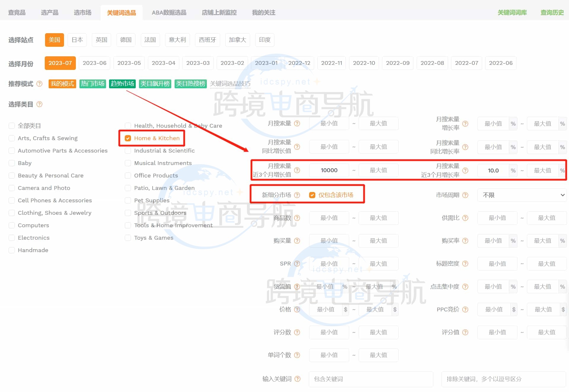The image size is (569, 392).
Task: Click the 供需比 help icon
Action: tap(465, 218)
